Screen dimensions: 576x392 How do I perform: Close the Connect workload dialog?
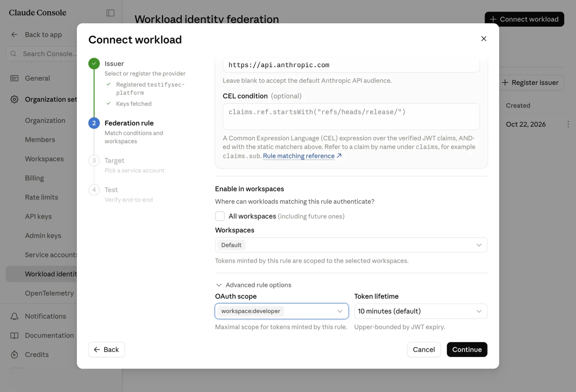pos(483,39)
